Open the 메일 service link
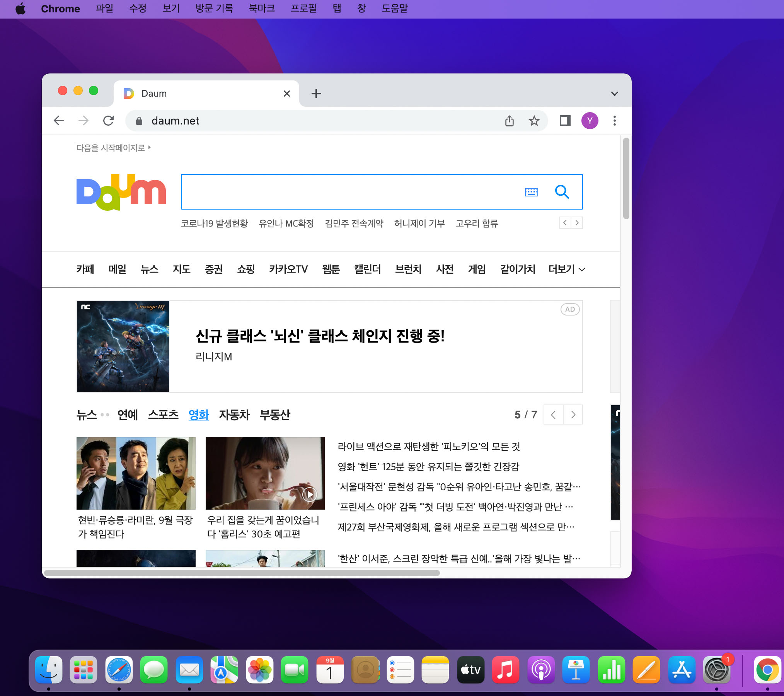 (x=117, y=269)
